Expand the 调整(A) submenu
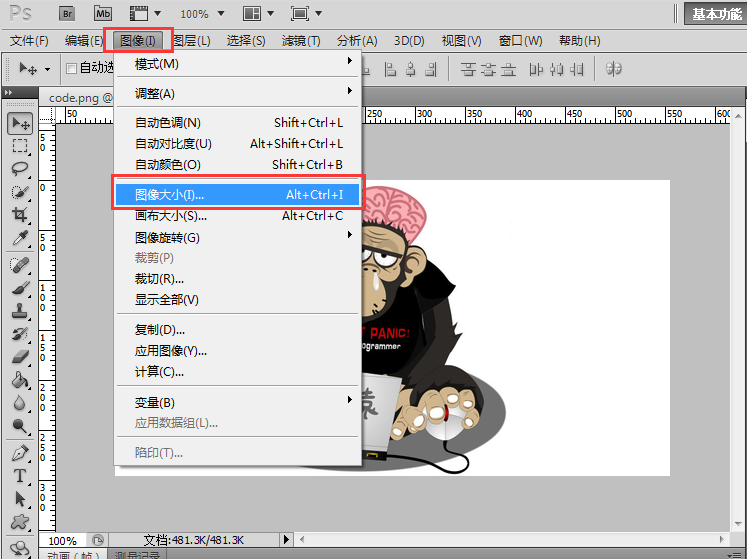747x559 pixels. 237,93
